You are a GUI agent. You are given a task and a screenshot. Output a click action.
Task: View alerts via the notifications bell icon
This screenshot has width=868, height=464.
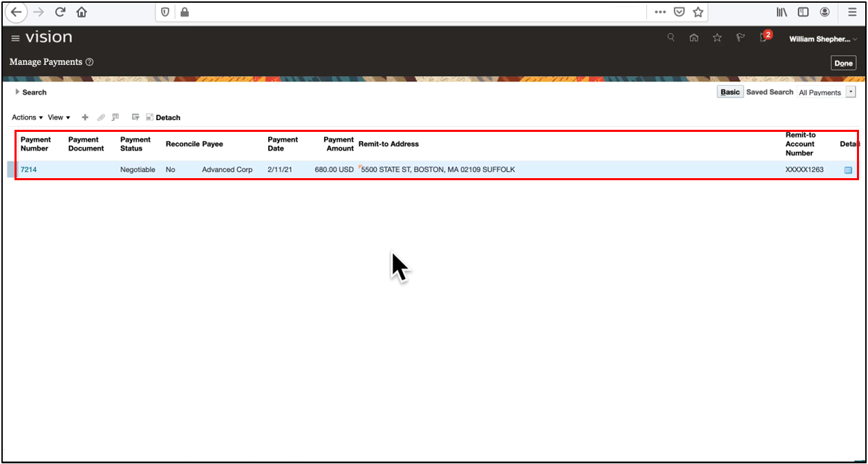762,37
